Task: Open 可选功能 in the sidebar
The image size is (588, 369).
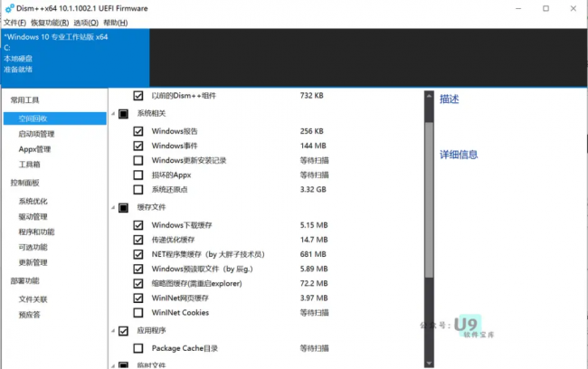Action: (x=33, y=247)
